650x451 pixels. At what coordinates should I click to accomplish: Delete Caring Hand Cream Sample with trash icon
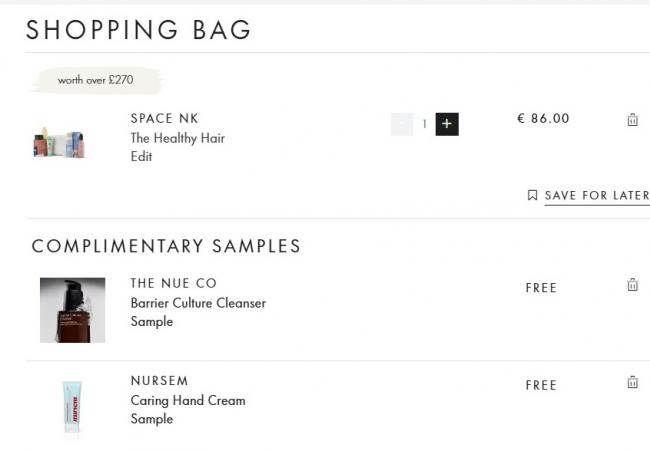coord(632,382)
